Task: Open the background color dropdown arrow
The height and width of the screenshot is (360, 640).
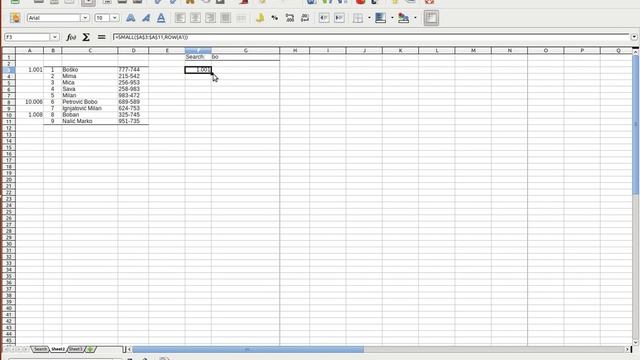Action: (x=392, y=18)
